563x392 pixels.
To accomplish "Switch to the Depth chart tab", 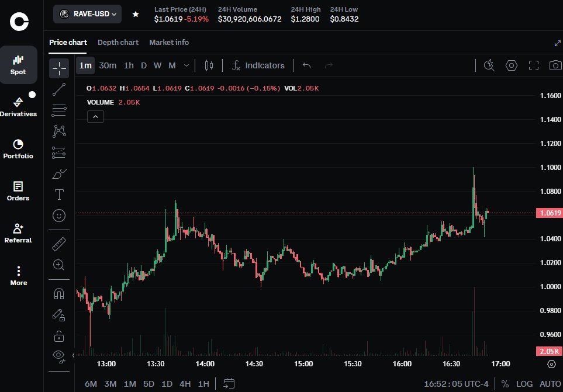I will click(x=118, y=42).
